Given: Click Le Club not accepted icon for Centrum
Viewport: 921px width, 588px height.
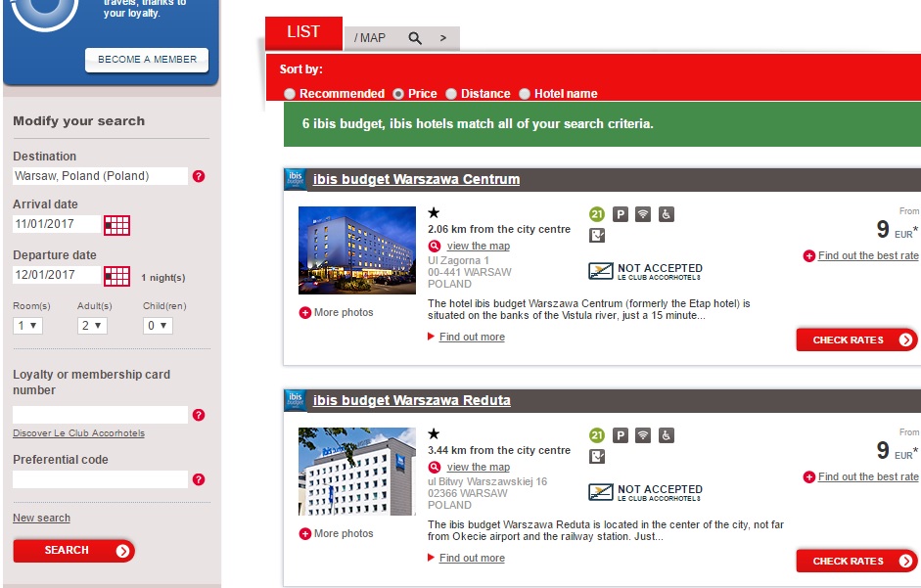Looking at the screenshot, I should (x=601, y=271).
